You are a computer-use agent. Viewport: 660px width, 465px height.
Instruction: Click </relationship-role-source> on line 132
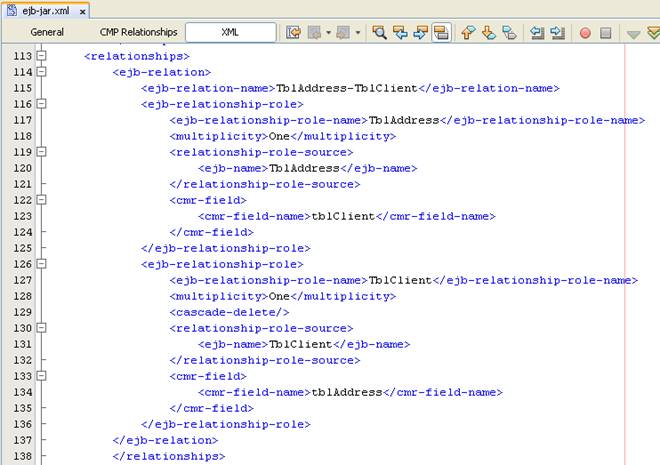click(x=265, y=360)
